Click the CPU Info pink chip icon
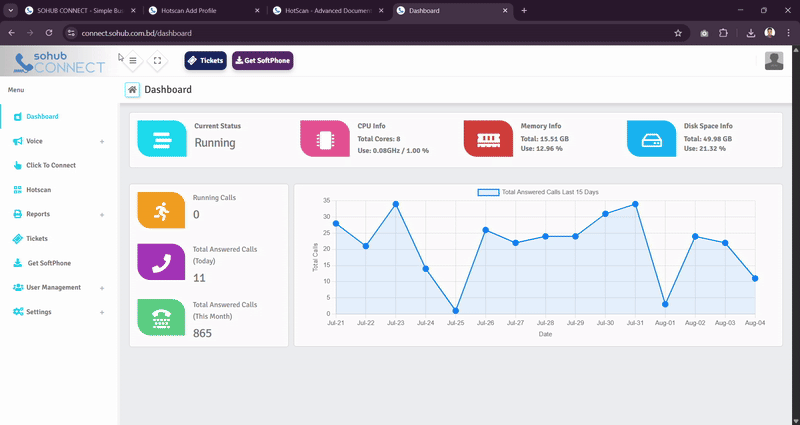 (x=324, y=139)
